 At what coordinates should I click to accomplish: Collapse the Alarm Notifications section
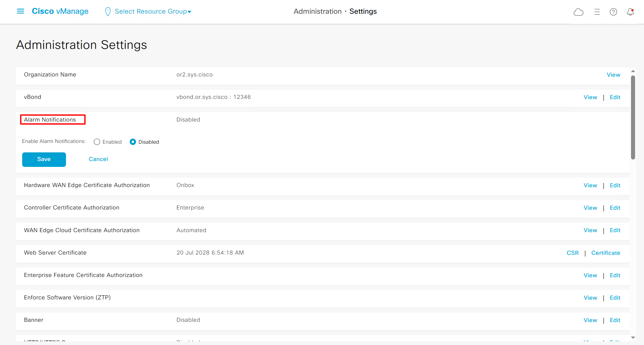pyautogui.click(x=50, y=120)
